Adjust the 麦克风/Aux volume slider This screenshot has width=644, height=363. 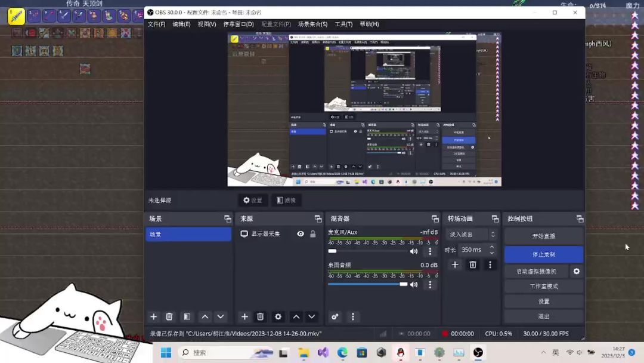click(x=332, y=251)
